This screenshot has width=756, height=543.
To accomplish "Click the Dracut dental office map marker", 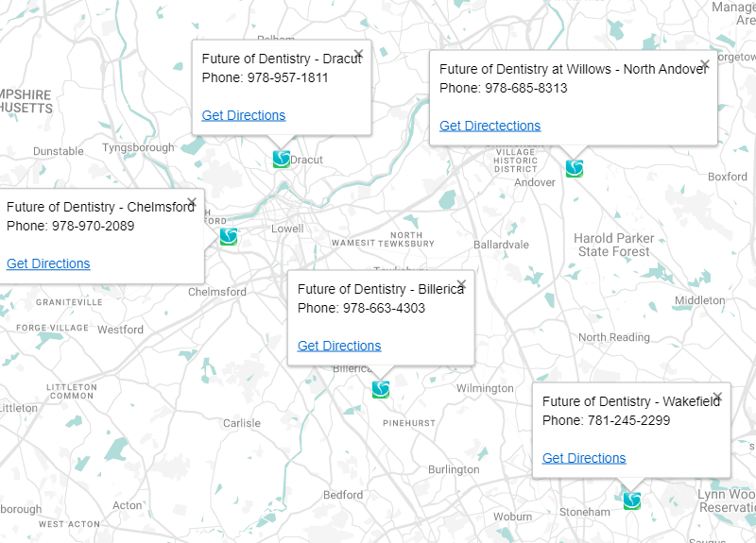I will tap(282, 159).
